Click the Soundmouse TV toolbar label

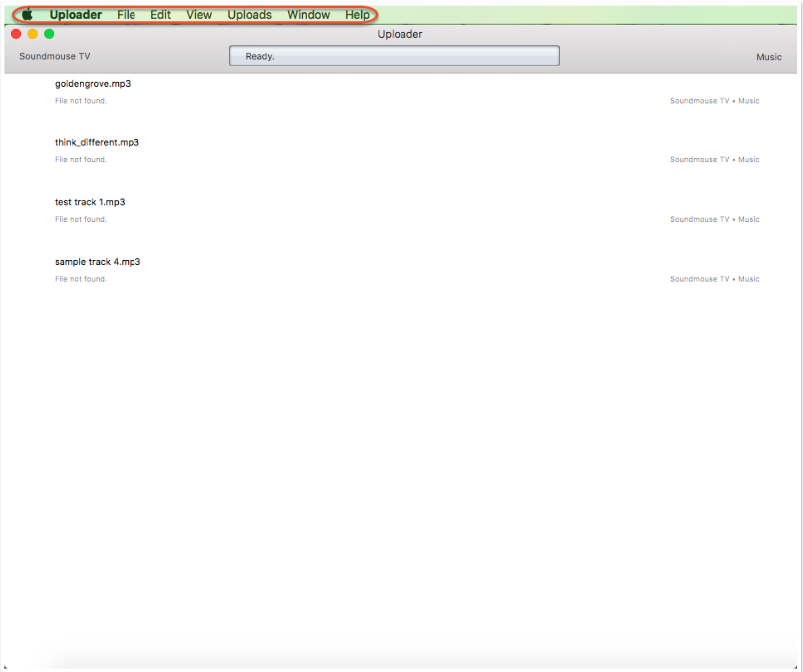click(x=54, y=57)
